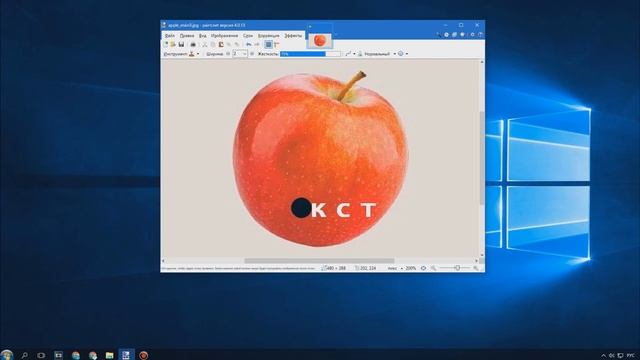
Task: Show hidden tray icons chevron
Action: 603,356
